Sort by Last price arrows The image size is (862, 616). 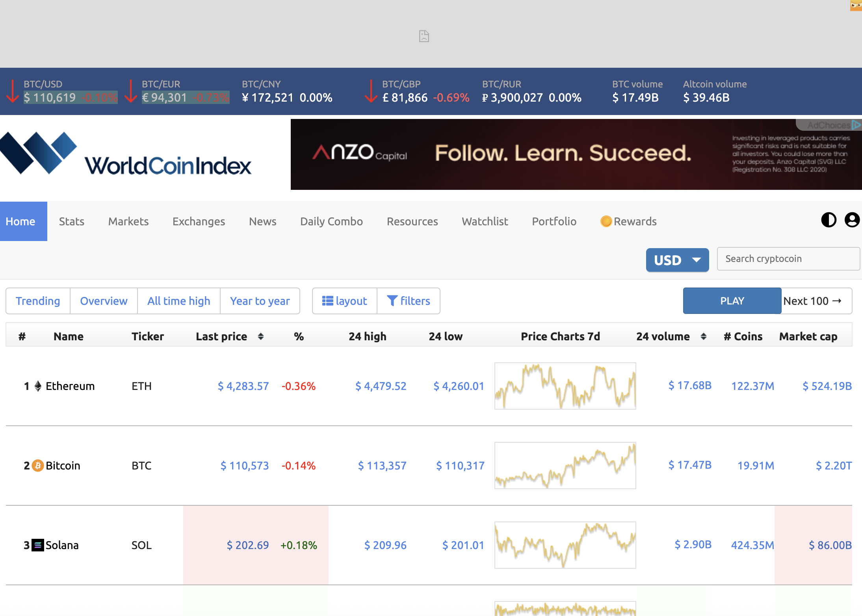pos(260,336)
